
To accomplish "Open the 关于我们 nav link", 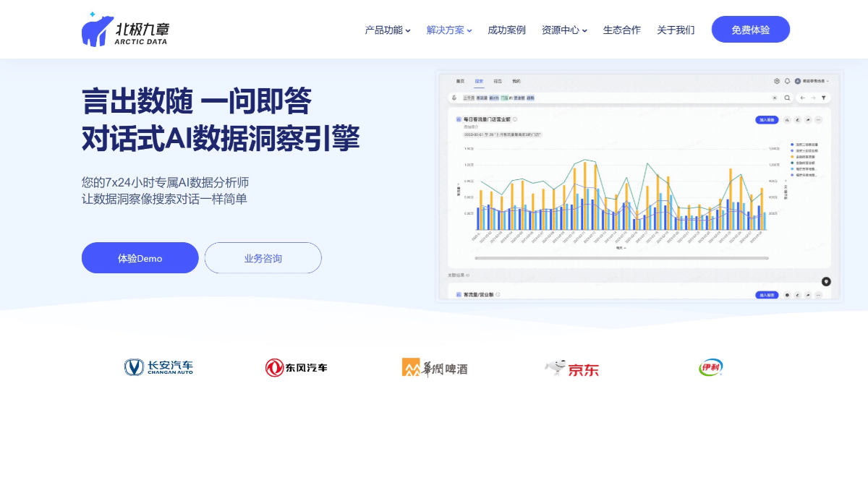I will tap(676, 30).
